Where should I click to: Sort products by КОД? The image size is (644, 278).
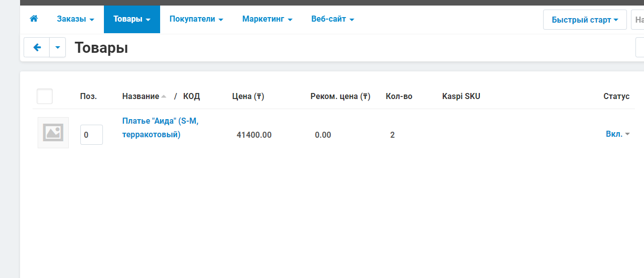pos(191,96)
